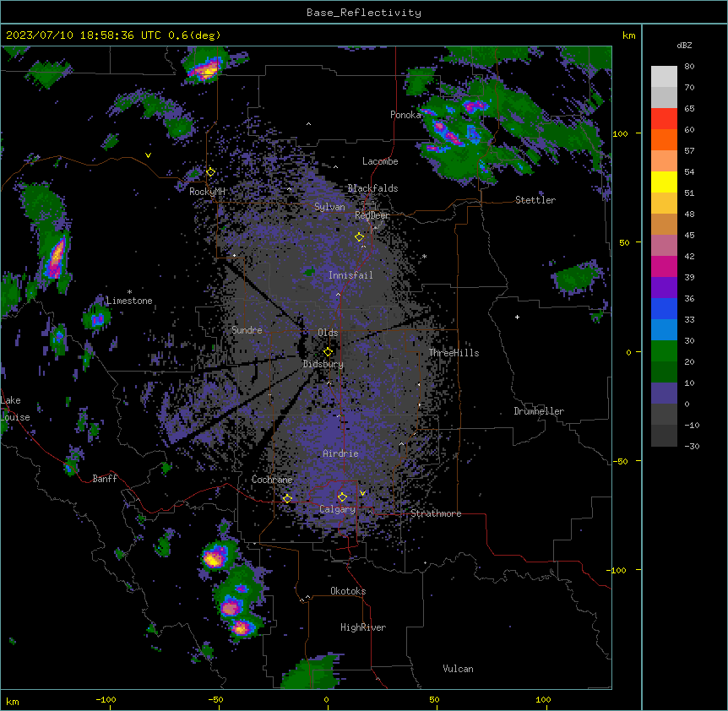Click the -50 label on the horizontal axis
Screen dimensions: 728x711
coord(215,699)
